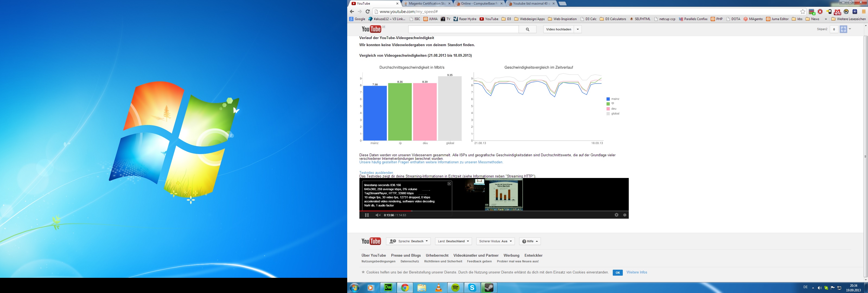Click the YouTube logo in header

click(x=371, y=29)
